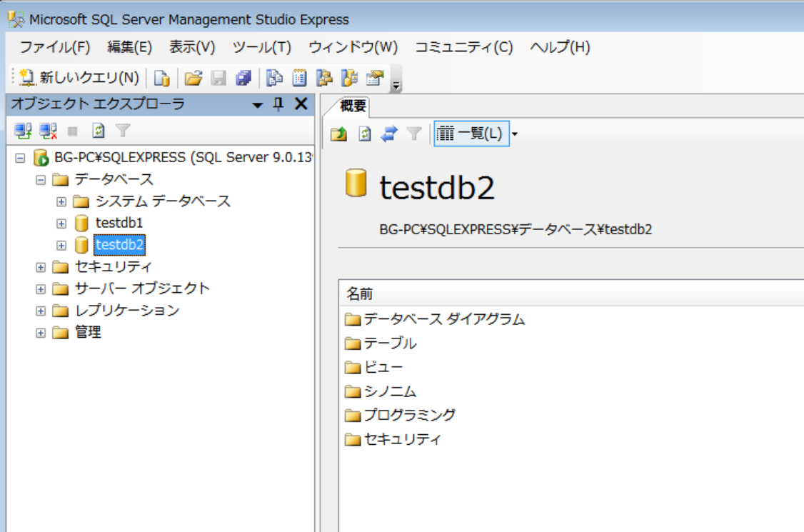Select シノニム folder in summary list
The width and height of the screenshot is (804, 532).
click(390, 391)
